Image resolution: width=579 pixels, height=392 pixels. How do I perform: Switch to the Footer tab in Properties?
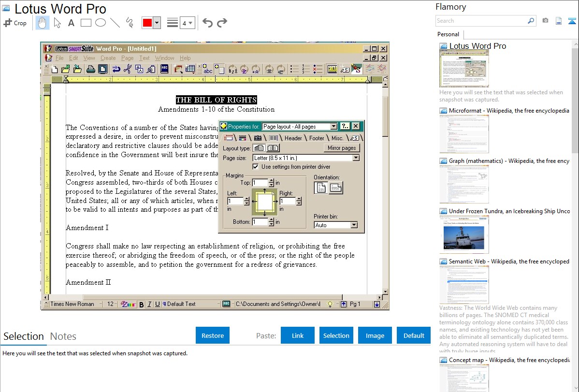click(317, 138)
